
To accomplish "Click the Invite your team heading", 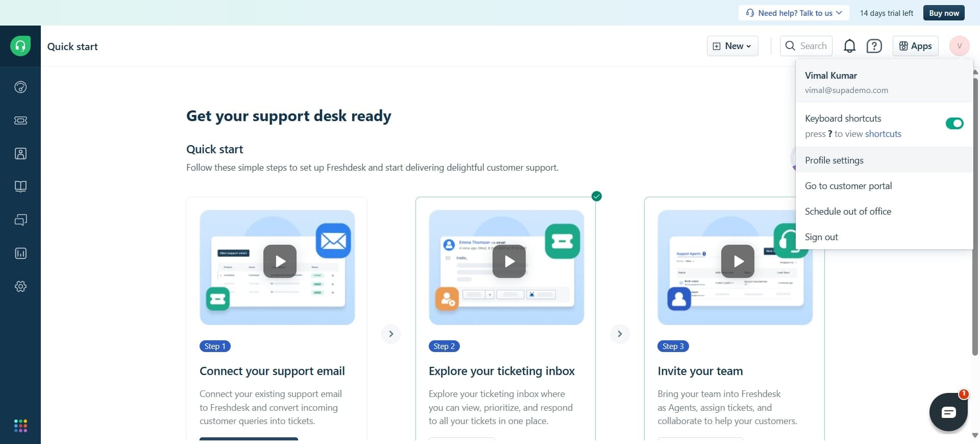I will coord(700,371).
